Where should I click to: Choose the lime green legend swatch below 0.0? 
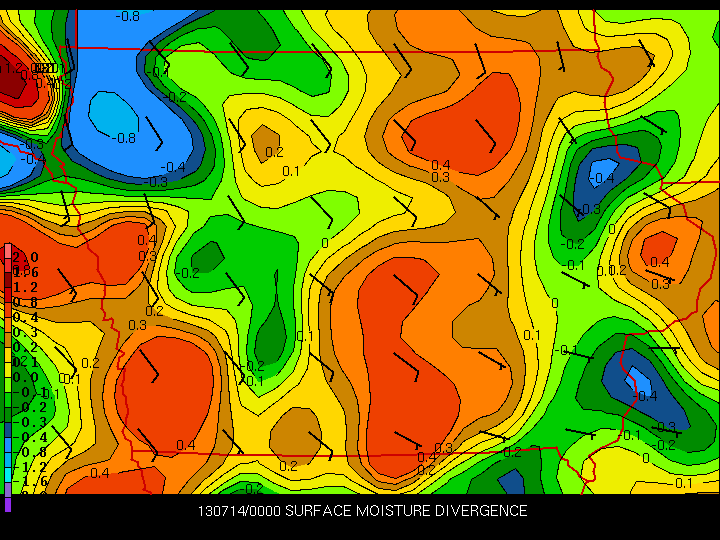tap(8, 385)
